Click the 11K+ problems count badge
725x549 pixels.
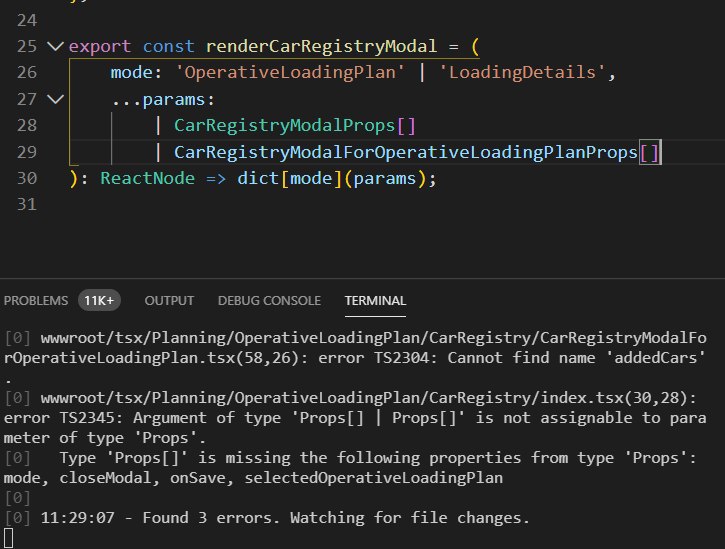(x=99, y=301)
